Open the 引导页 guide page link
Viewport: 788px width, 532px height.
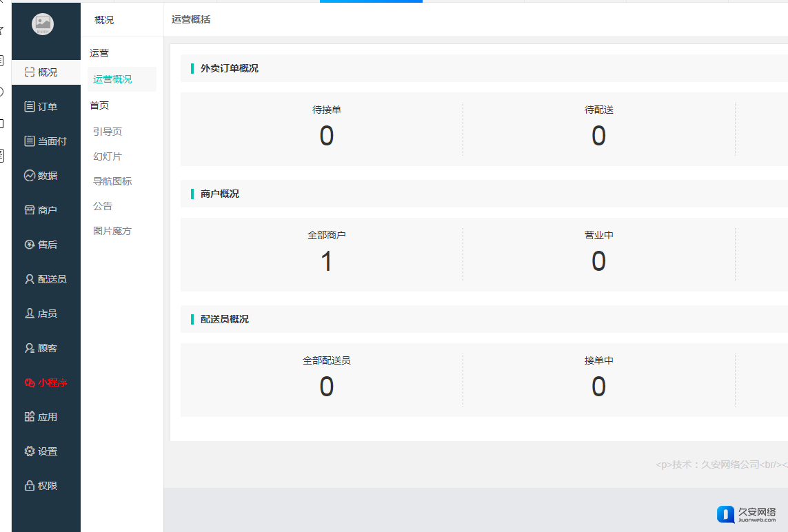click(108, 132)
